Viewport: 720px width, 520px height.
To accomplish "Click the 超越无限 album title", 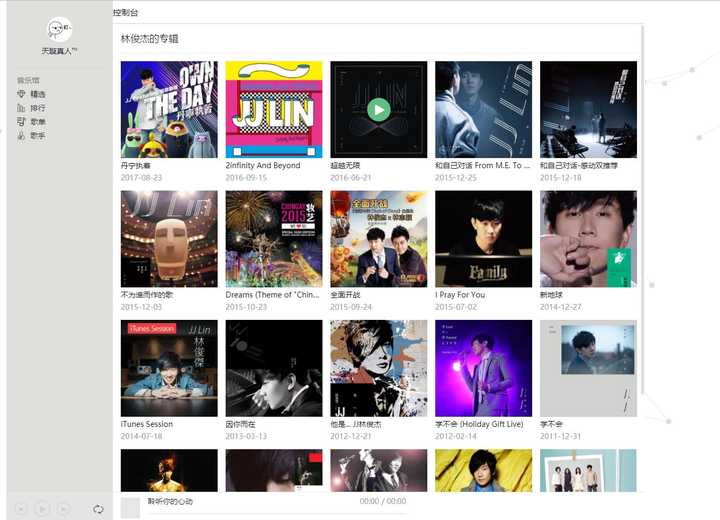I will click(x=345, y=165).
